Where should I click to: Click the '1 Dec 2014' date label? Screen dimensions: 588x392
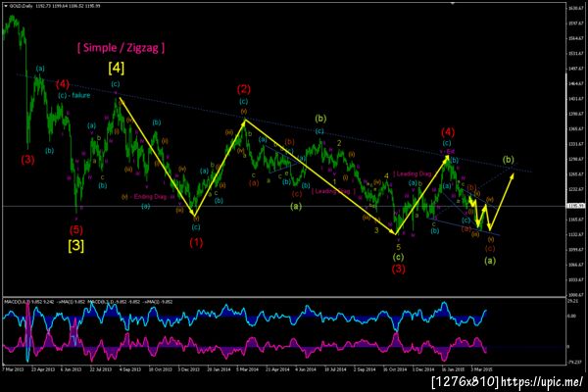point(423,369)
